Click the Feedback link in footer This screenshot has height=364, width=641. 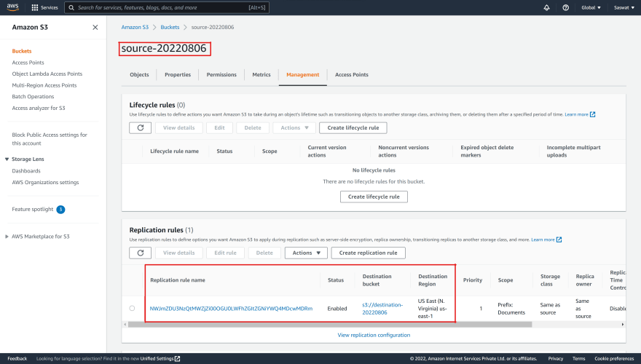click(17, 359)
